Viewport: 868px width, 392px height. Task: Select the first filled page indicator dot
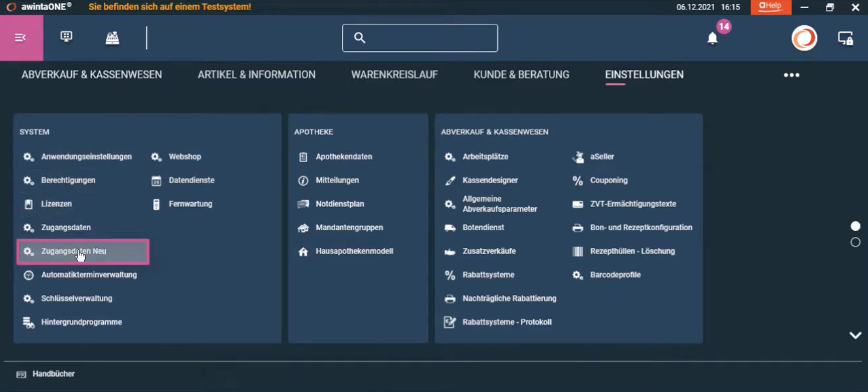tap(855, 226)
